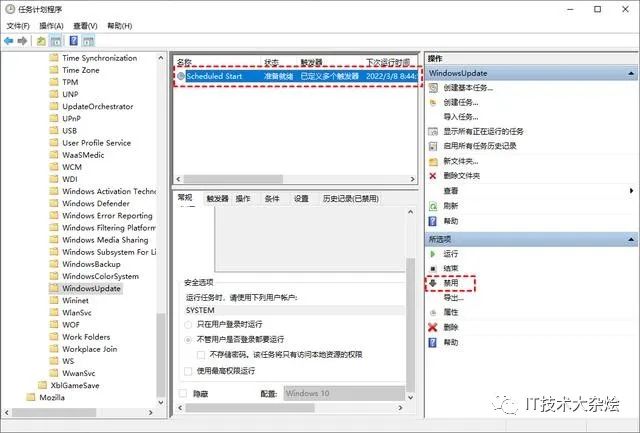The image size is (640, 433).
Task: Open the 文件(F) menu
Action: point(18,26)
